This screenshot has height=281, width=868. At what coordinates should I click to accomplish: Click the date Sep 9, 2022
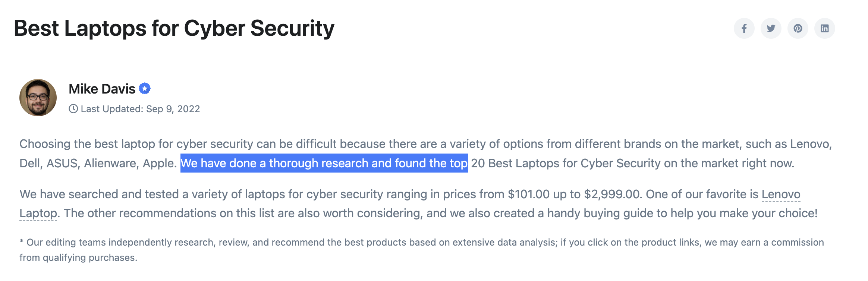click(173, 109)
